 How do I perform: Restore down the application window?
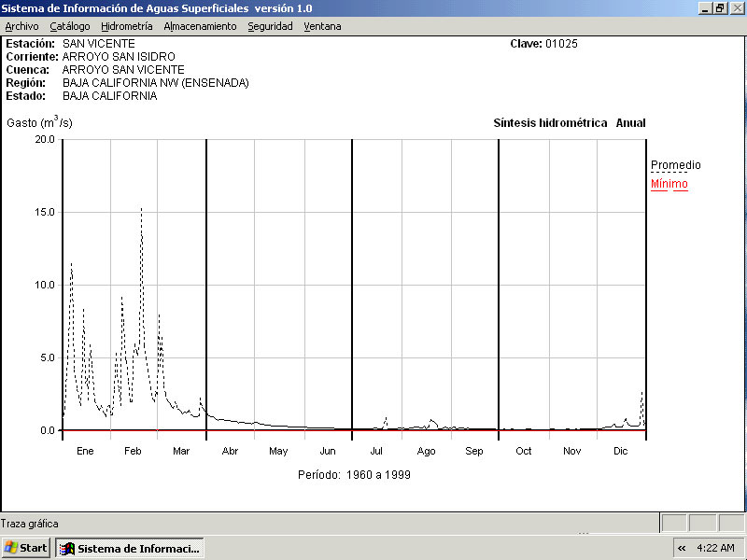coord(720,7)
